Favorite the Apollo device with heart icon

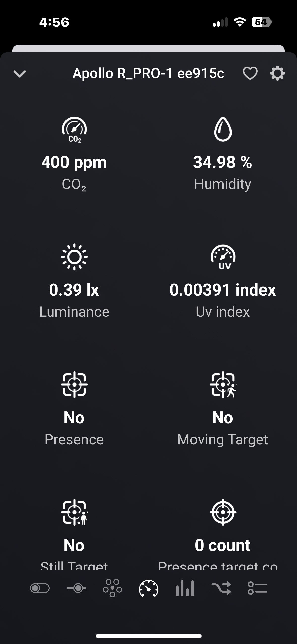(250, 73)
